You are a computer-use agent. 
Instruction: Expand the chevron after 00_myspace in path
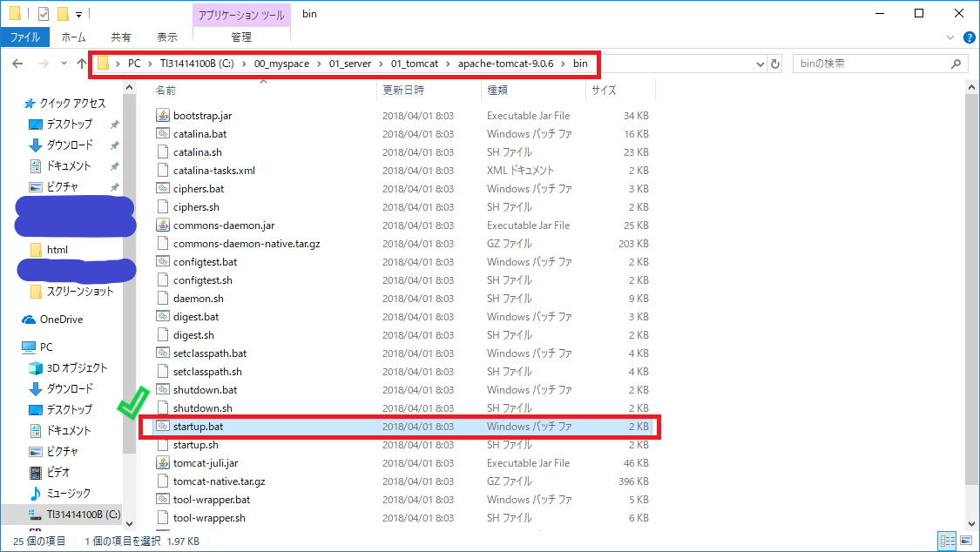[x=320, y=64]
